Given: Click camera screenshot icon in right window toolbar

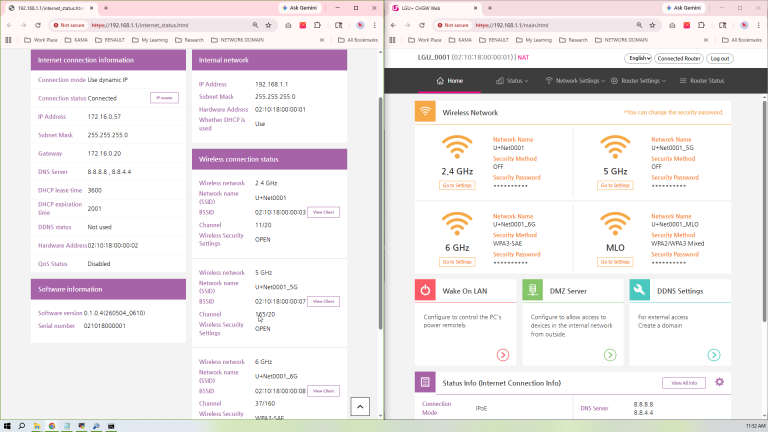Looking at the screenshot, I should [672, 25].
